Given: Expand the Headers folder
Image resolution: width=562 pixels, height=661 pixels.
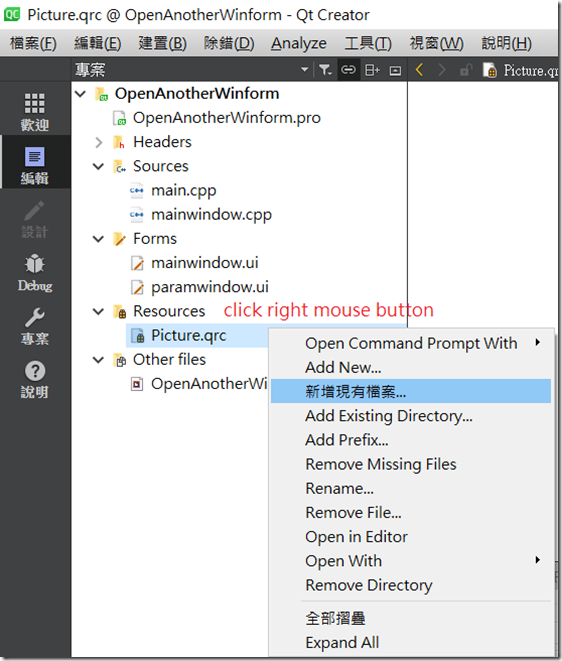Looking at the screenshot, I should click(99, 142).
